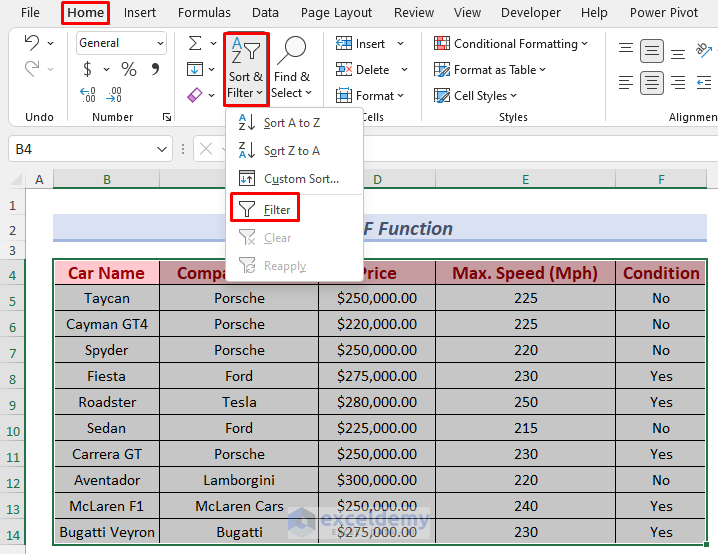Open Cell Styles gallery
Viewport: 718px width, 554px height.
475,96
